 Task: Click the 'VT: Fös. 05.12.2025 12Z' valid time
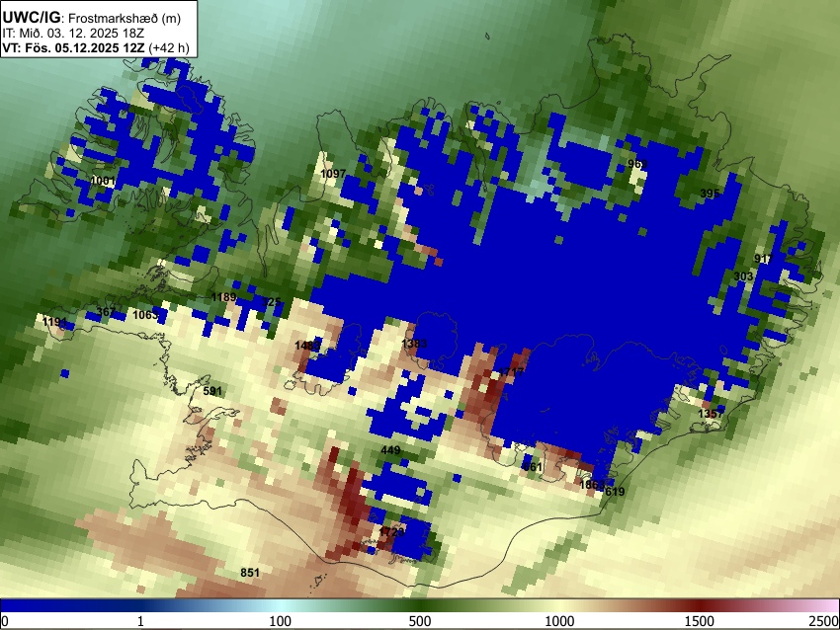[73, 47]
